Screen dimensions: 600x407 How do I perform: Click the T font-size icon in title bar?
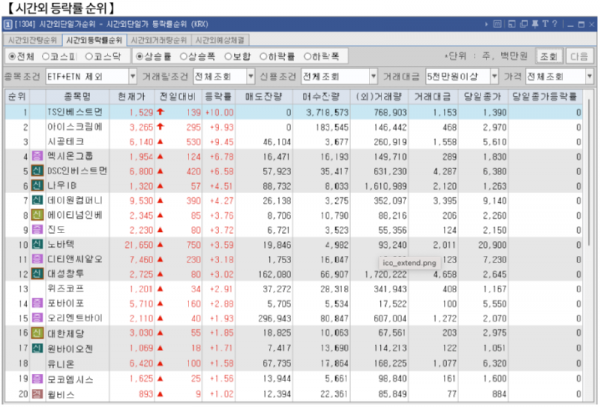pos(545,24)
